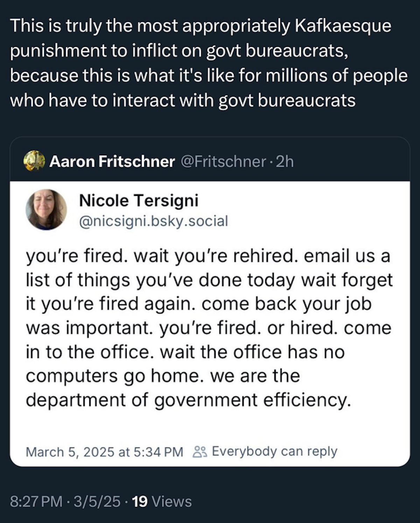420x523 pixels.
Task: Click the Everybody can reply label
Action: click(x=274, y=452)
